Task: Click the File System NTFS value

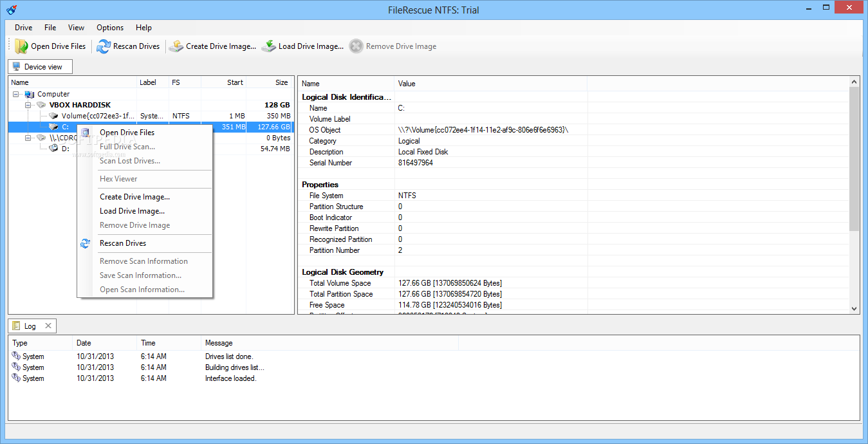Action: (x=407, y=196)
